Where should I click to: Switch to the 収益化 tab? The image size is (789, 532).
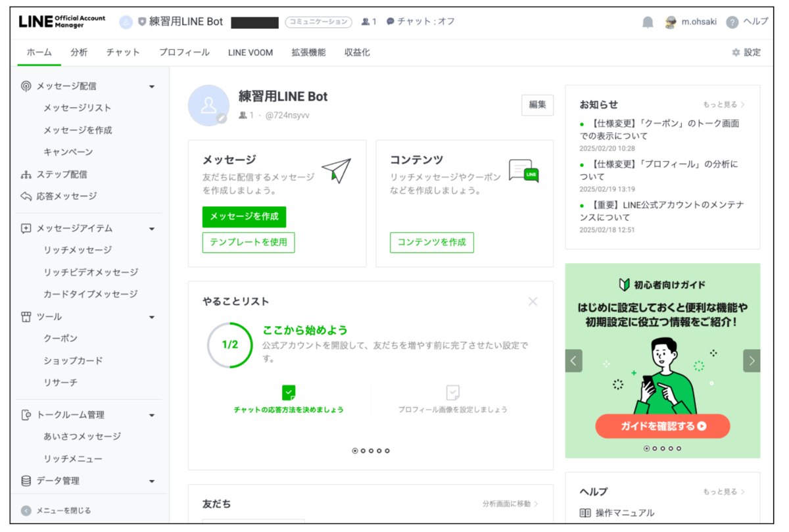(x=357, y=53)
